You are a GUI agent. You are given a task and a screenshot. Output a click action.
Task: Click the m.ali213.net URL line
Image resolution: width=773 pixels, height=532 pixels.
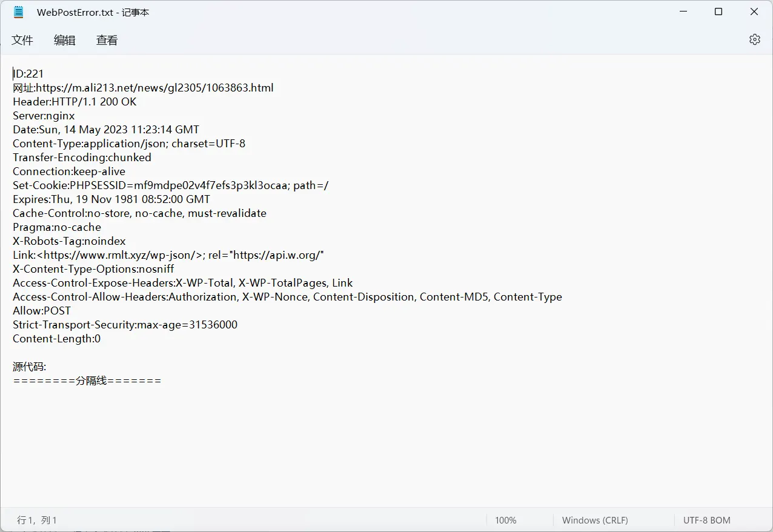(x=143, y=88)
